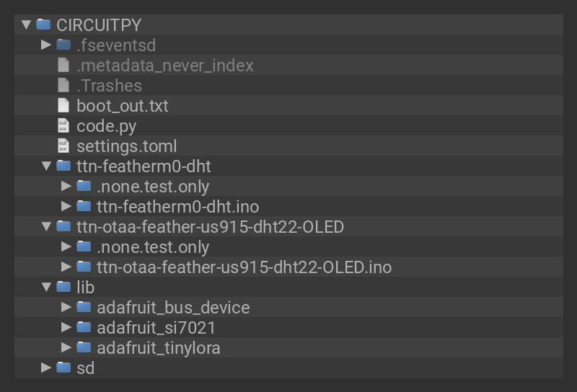This screenshot has width=577, height=392.
Task: Click the lib folder icon
Action: [x=63, y=287]
